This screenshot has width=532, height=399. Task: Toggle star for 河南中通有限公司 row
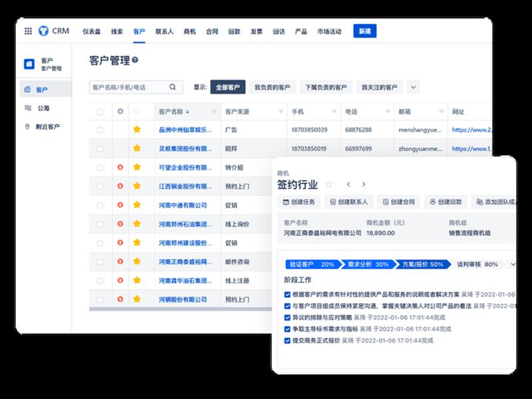pyautogui.click(x=137, y=205)
